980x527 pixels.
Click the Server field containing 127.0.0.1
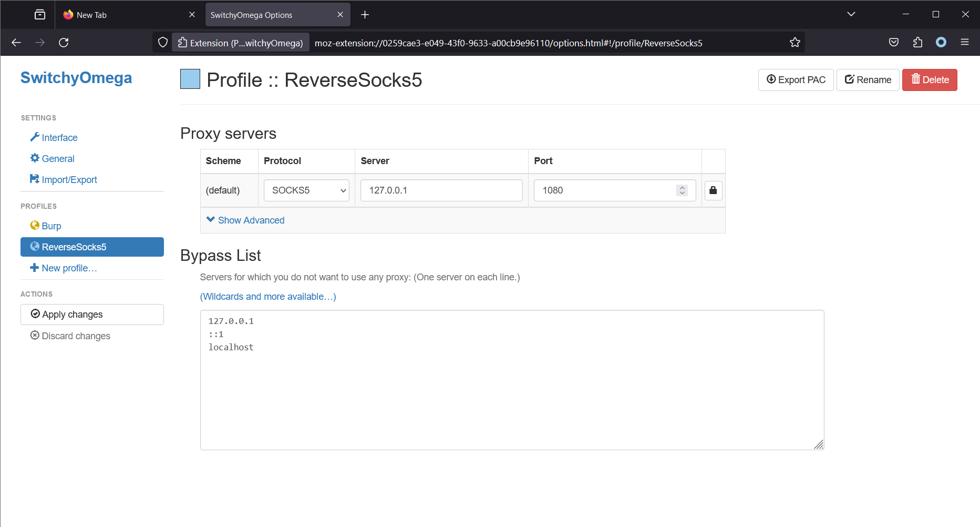pyautogui.click(x=441, y=190)
